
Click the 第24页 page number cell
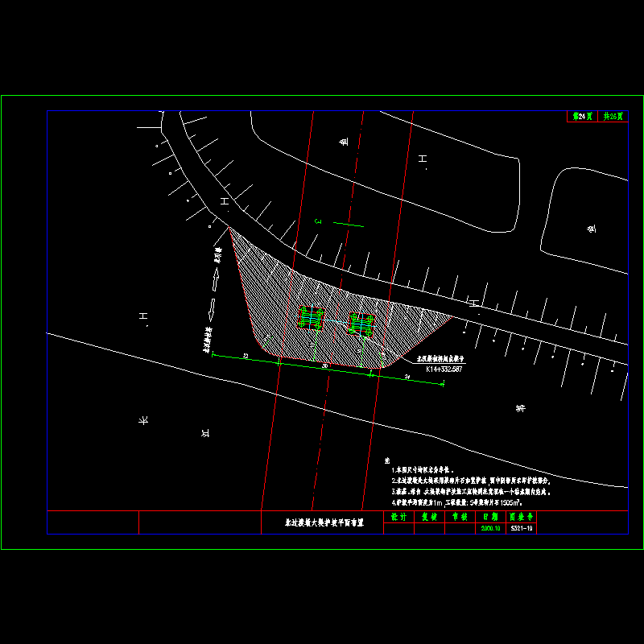coord(582,116)
